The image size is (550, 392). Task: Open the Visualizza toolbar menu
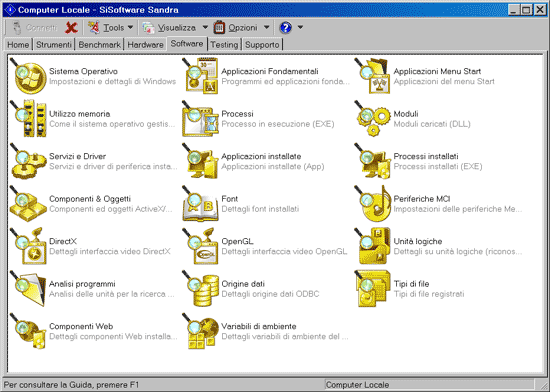pos(169,27)
